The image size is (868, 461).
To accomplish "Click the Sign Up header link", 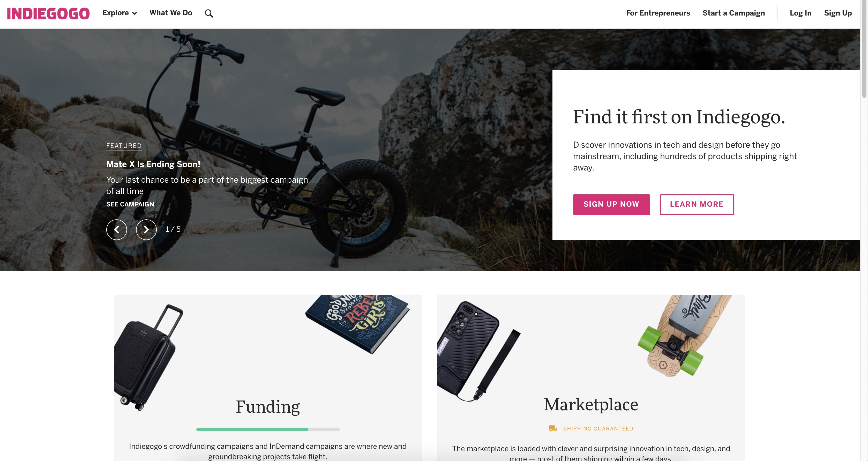I will [x=838, y=13].
